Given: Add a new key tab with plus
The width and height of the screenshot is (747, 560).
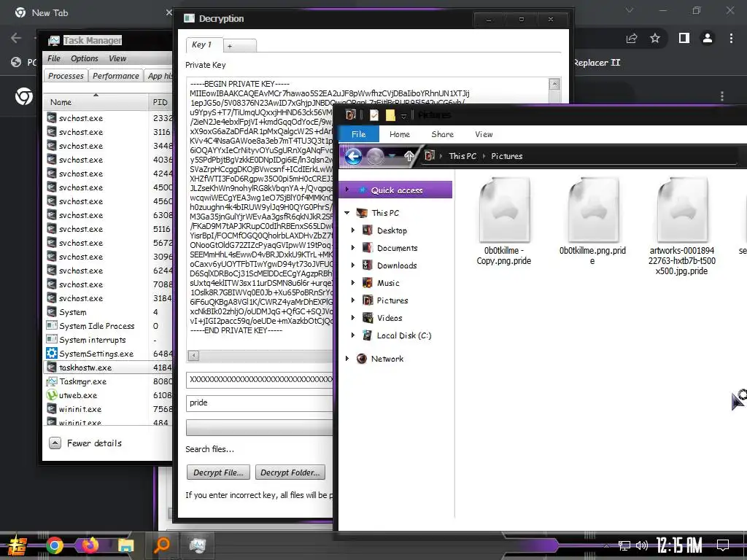Looking at the screenshot, I should tap(240, 46).
